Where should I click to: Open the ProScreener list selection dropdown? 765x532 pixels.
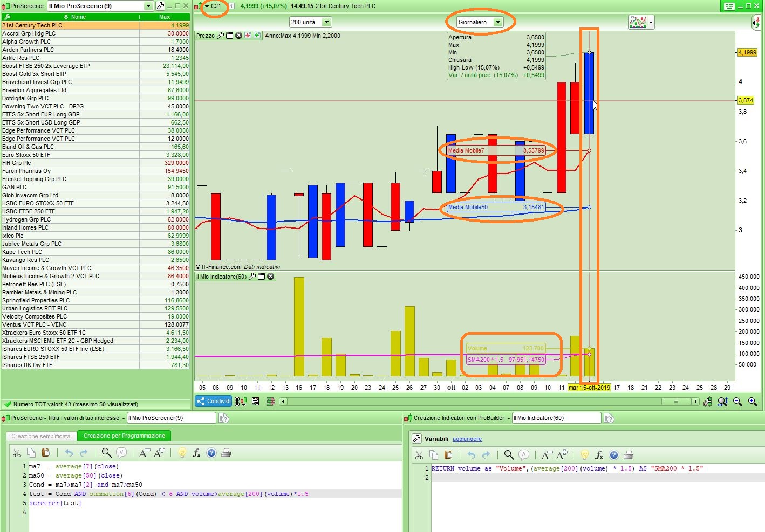click(x=148, y=6)
